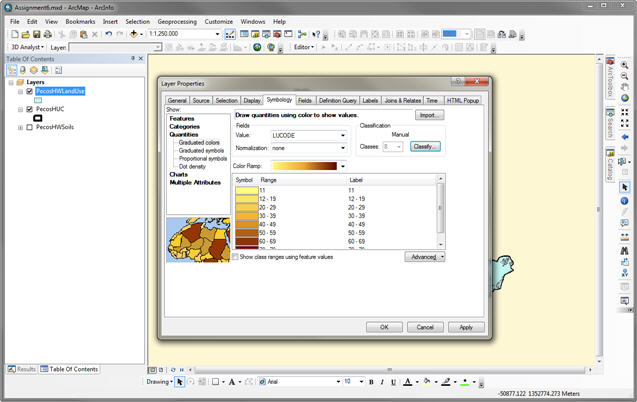Click the Results tab at bottom
637x402 pixels.
click(22, 369)
